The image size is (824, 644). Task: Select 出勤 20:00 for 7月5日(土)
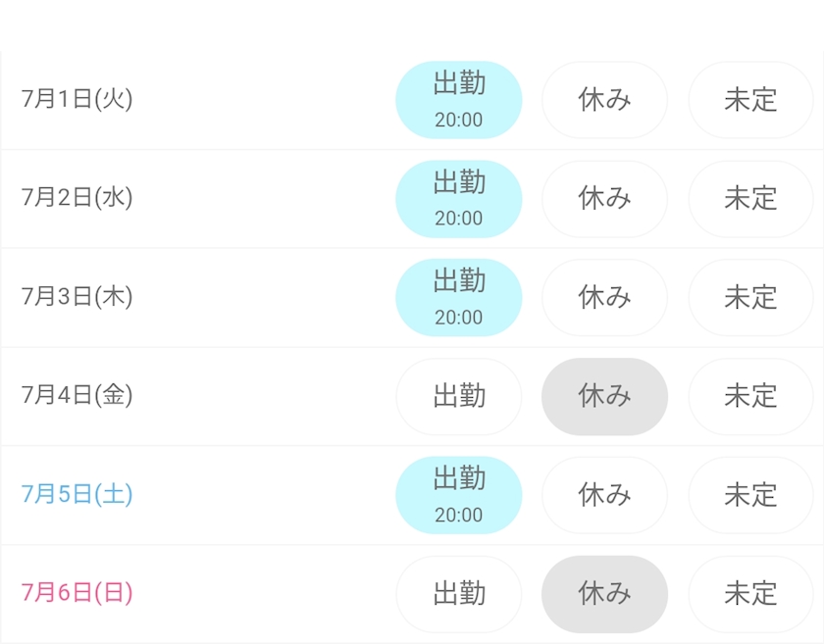click(x=458, y=495)
